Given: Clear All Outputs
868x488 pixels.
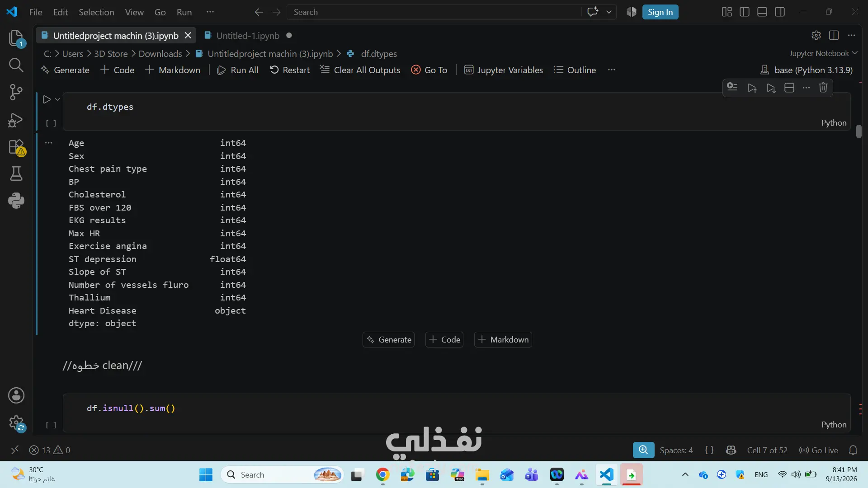Looking at the screenshot, I should click(x=360, y=70).
